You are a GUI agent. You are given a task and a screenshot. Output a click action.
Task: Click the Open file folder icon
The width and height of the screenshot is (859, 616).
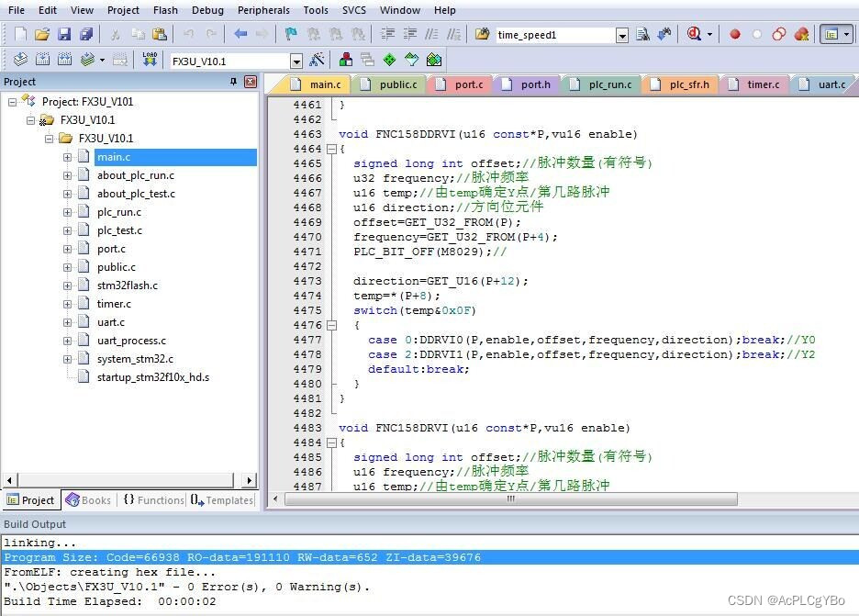[42, 34]
